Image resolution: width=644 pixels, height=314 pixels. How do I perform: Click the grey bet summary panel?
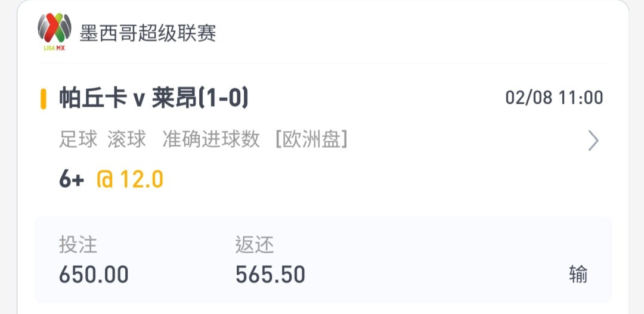tap(323, 260)
